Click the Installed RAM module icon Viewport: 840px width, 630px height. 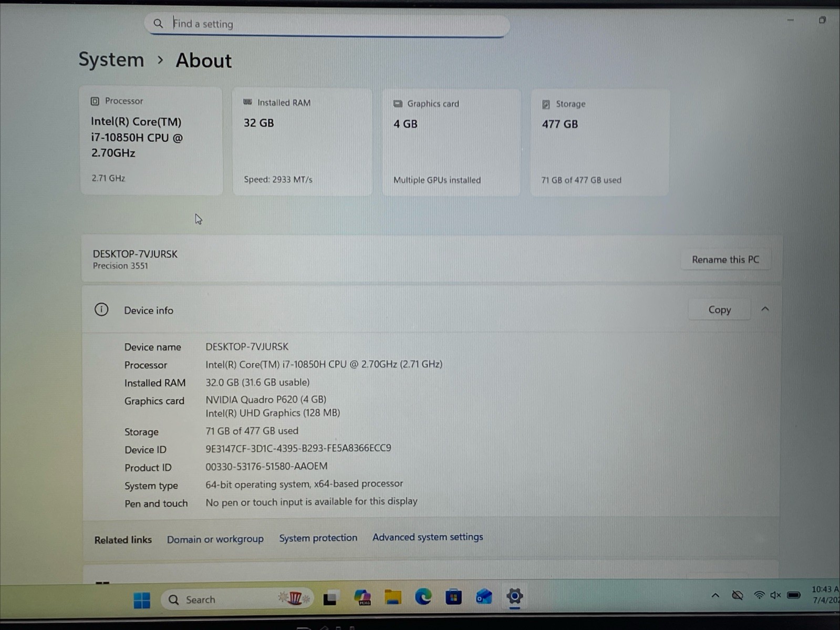click(247, 102)
